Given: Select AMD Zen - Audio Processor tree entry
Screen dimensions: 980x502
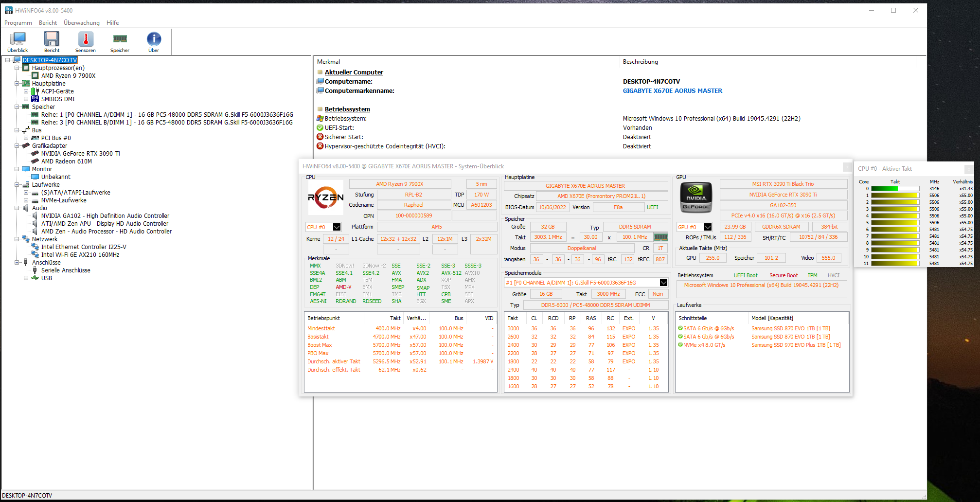Looking at the screenshot, I should pos(107,232).
